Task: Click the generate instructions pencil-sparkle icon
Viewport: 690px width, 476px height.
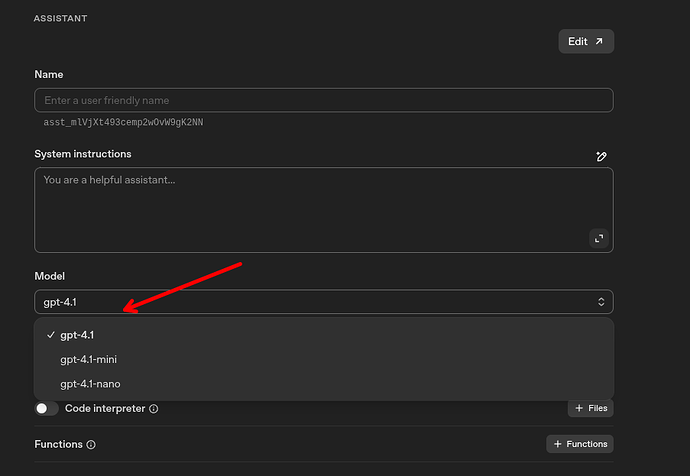Action: click(600, 156)
